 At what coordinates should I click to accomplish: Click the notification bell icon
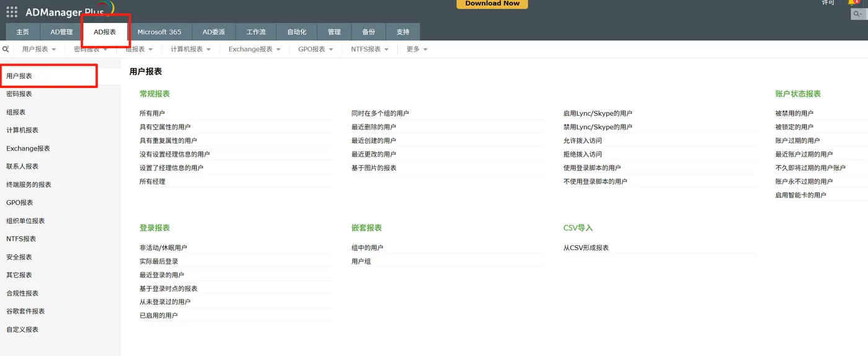pyautogui.click(x=853, y=3)
